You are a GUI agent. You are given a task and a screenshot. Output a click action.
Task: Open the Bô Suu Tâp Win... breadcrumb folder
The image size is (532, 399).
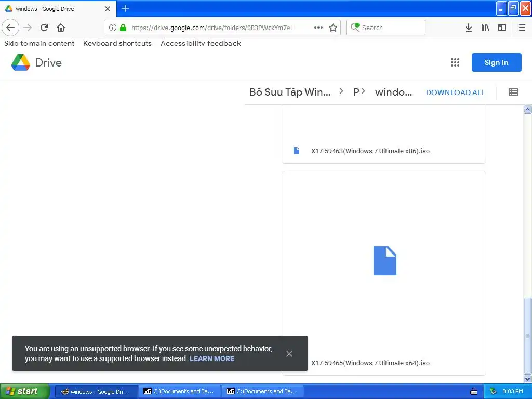[290, 92]
